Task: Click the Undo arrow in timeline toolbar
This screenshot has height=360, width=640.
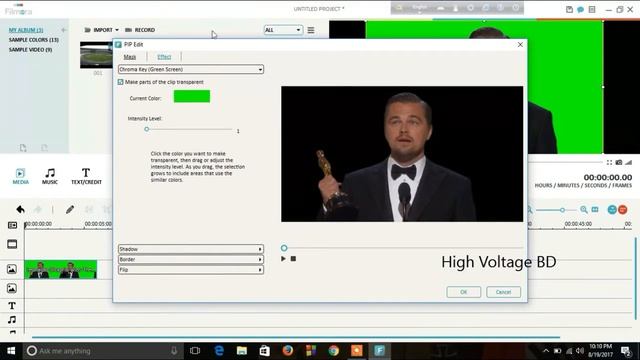Action: pyautogui.click(x=20, y=210)
